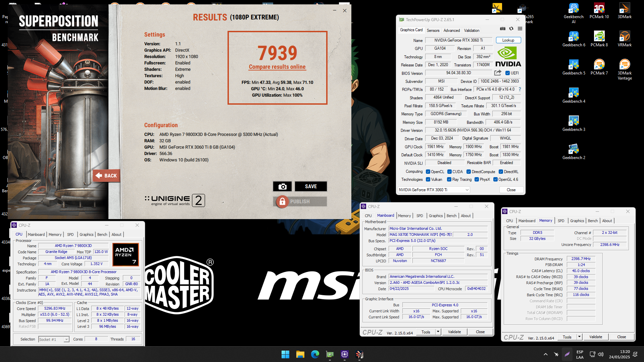The height and width of the screenshot is (362, 644).
Task: Open Socket #1 selection dropdown in CPU-Z
Action: (x=54, y=340)
